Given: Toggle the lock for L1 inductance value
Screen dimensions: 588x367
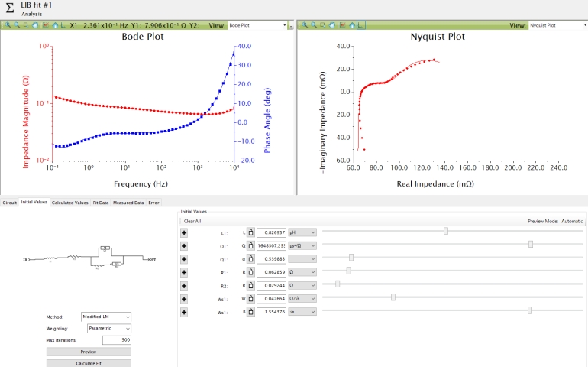Looking at the screenshot, I should [250, 232].
